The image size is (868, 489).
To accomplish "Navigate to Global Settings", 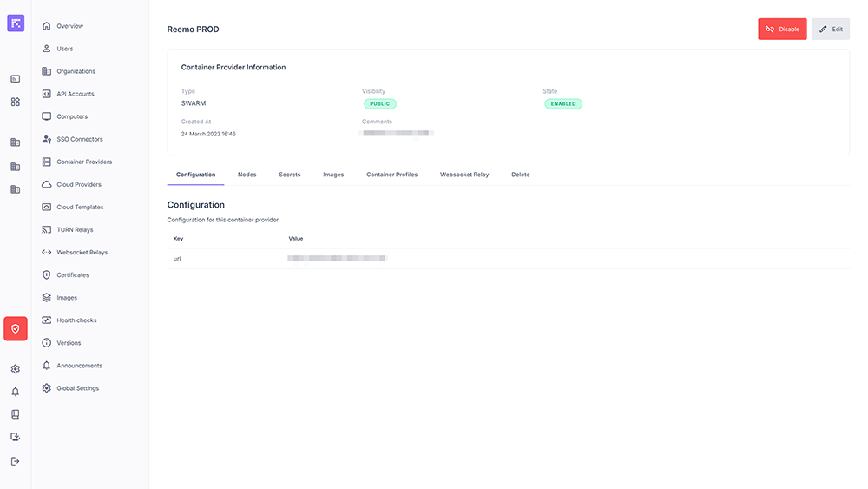I will 77,388.
